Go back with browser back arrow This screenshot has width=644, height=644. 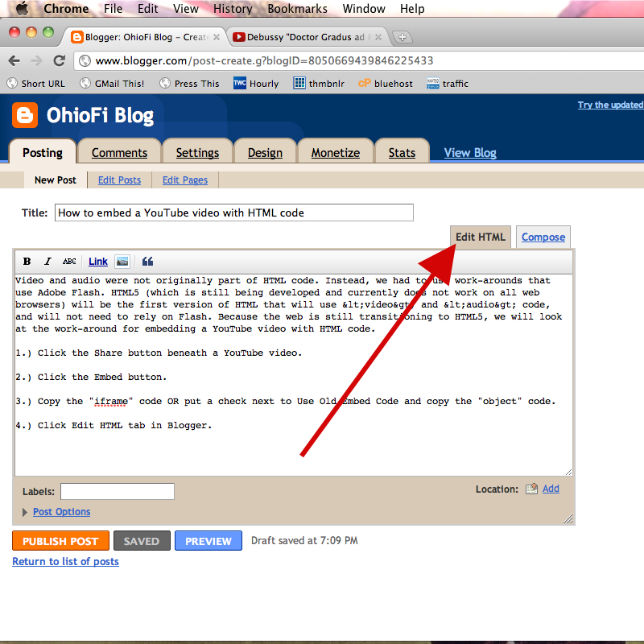(14, 61)
